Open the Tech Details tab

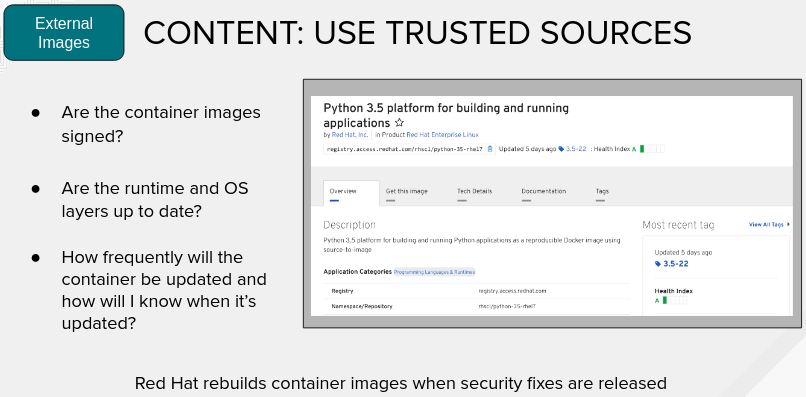[x=474, y=193]
